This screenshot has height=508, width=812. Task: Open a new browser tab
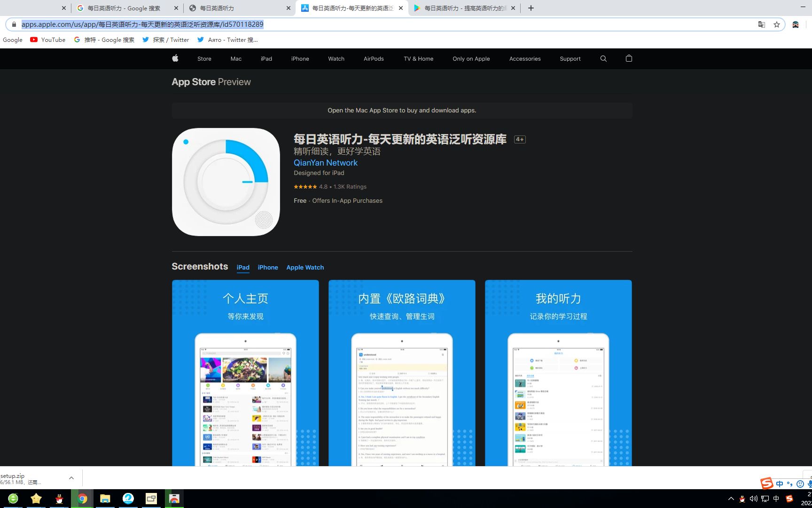pyautogui.click(x=531, y=8)
